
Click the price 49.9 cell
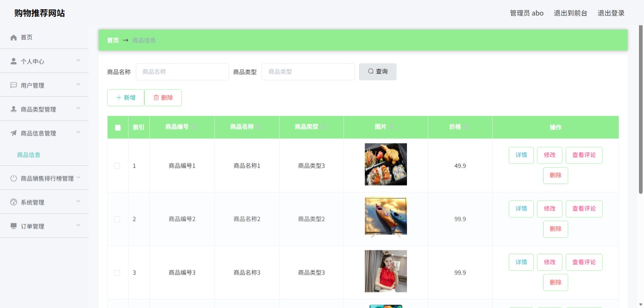460,166
